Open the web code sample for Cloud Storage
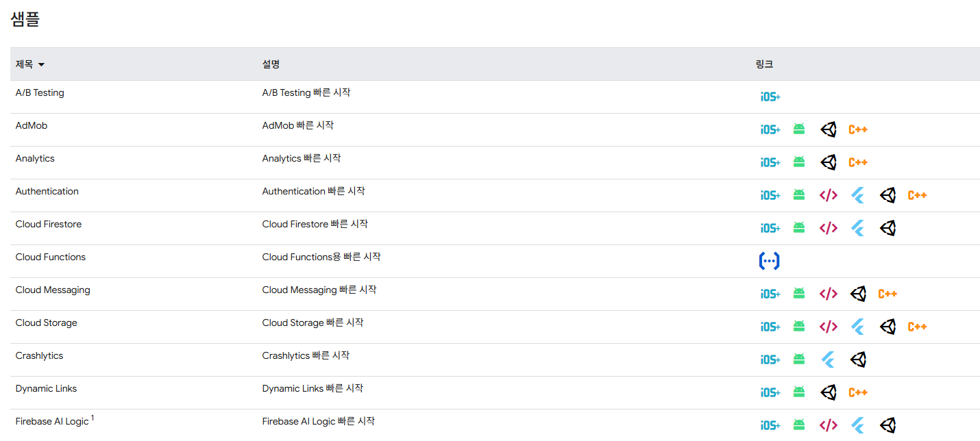Image resolution: width=980 pixels, height=441 pixels. (829, 327)
